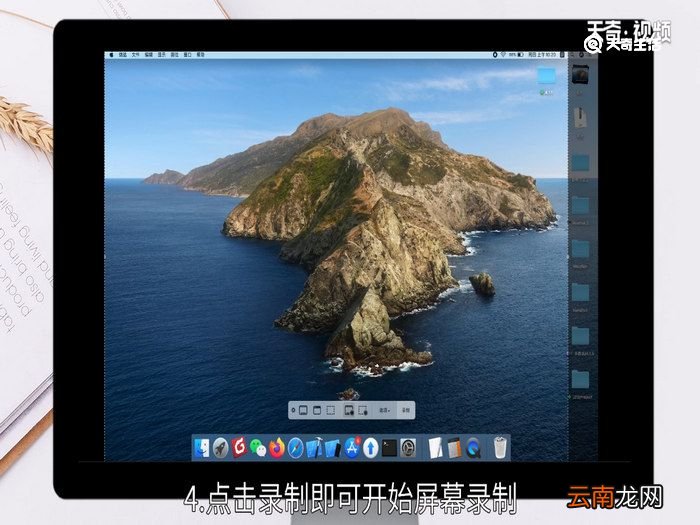
Task: Click the 录制 record button
Action: coord(405,410)
